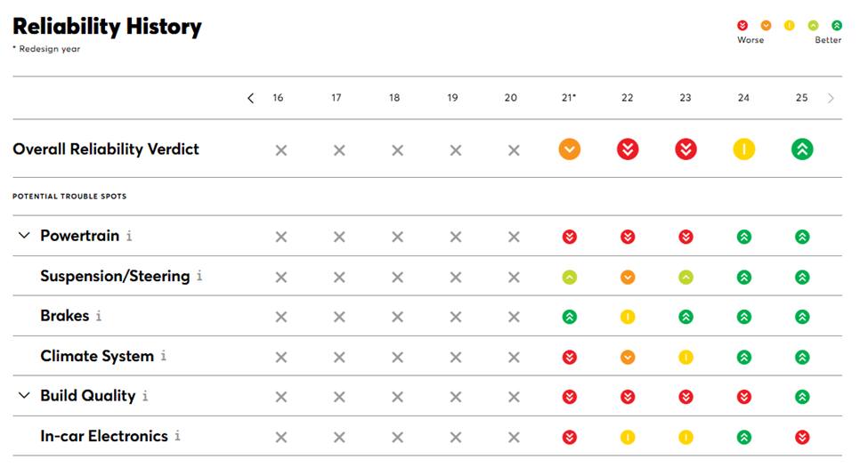Click the In-car Electronics info icon
This screenshot has width=868, height=468.
coord(177,437)
